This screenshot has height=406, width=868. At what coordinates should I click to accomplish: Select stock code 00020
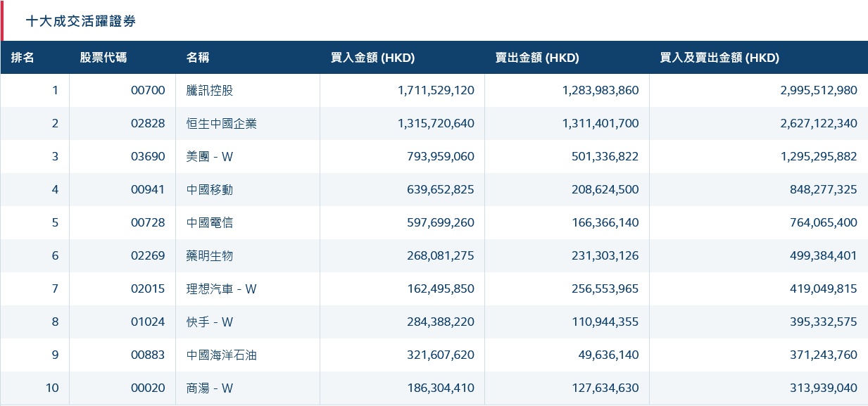[148, 388]
